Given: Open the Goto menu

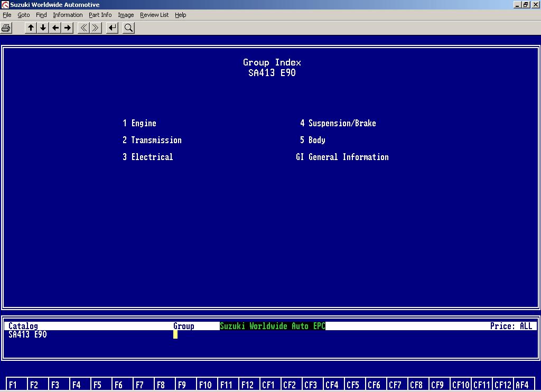Looking at the screenshot, I should 23,15.
